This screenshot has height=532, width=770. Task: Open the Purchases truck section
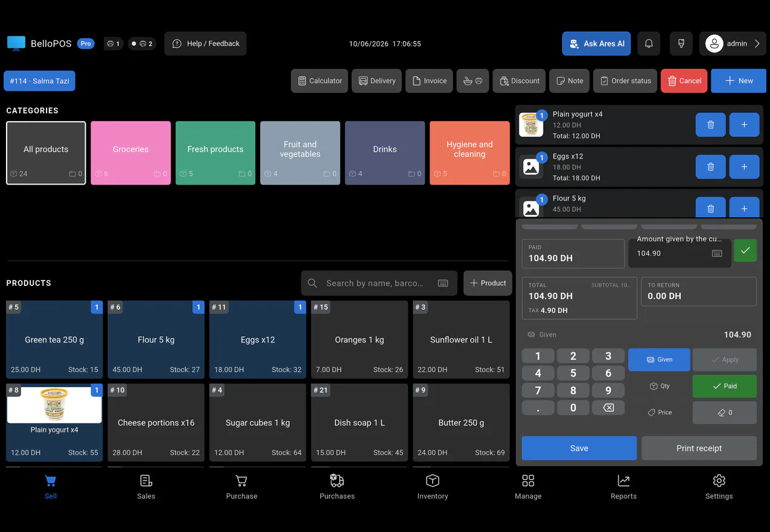337,487
